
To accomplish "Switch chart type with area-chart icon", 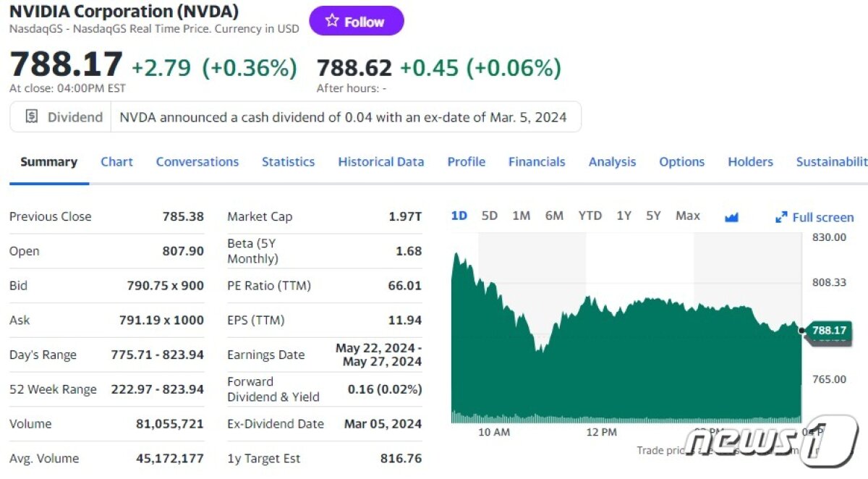I will pos(731,216).
